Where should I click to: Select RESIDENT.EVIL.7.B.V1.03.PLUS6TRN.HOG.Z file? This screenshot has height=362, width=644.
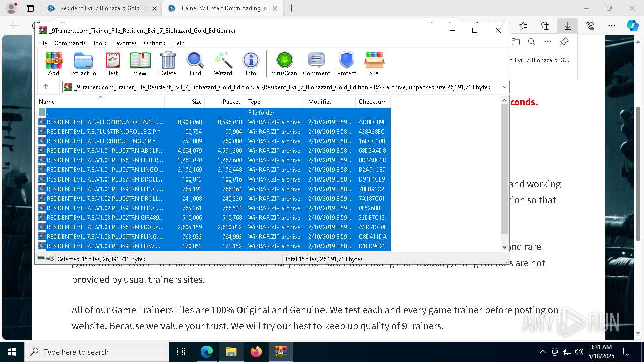pyautogui.click(x=214, y=227)
